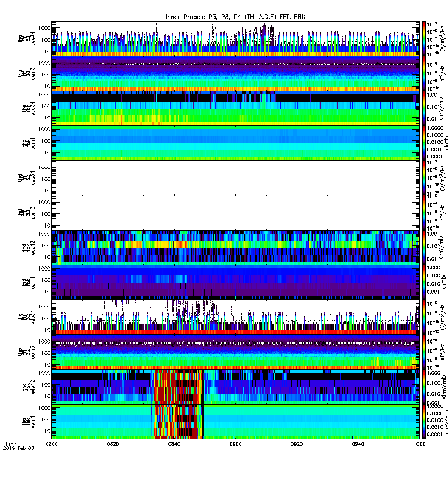The image size is (448, 478).
Task: Click the 'thd fbk edc12' panel label
Action: 29,247
